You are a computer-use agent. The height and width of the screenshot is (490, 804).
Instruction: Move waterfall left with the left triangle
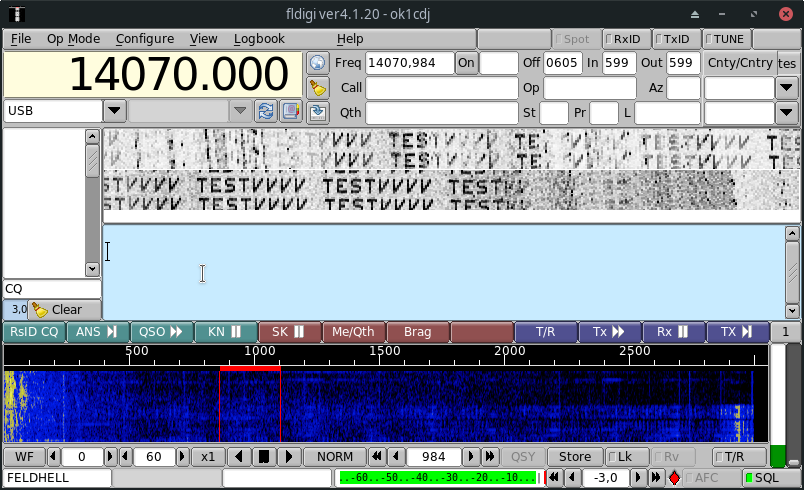238,457
